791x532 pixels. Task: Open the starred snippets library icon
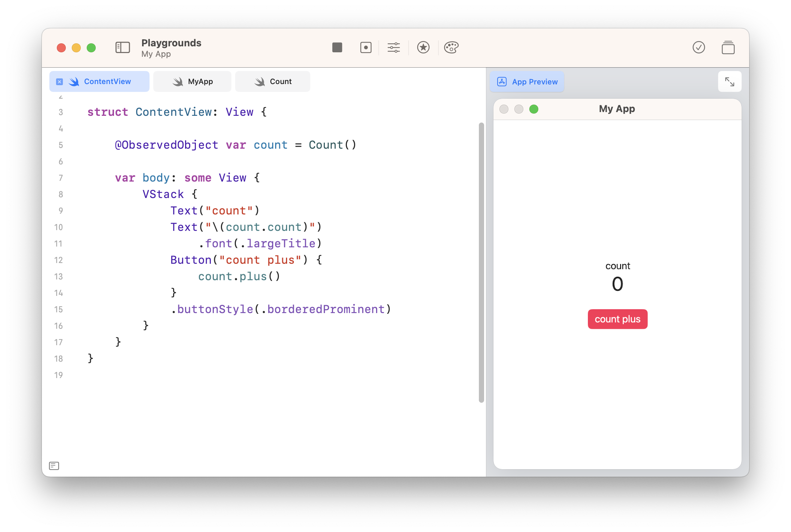(423, 47)
